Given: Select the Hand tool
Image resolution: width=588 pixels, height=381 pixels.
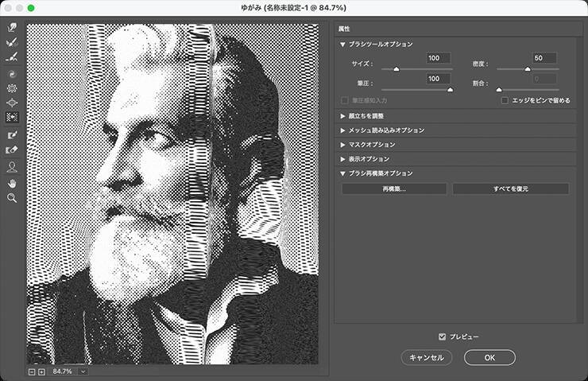Looking at the screenshot, I should [12, 183].
